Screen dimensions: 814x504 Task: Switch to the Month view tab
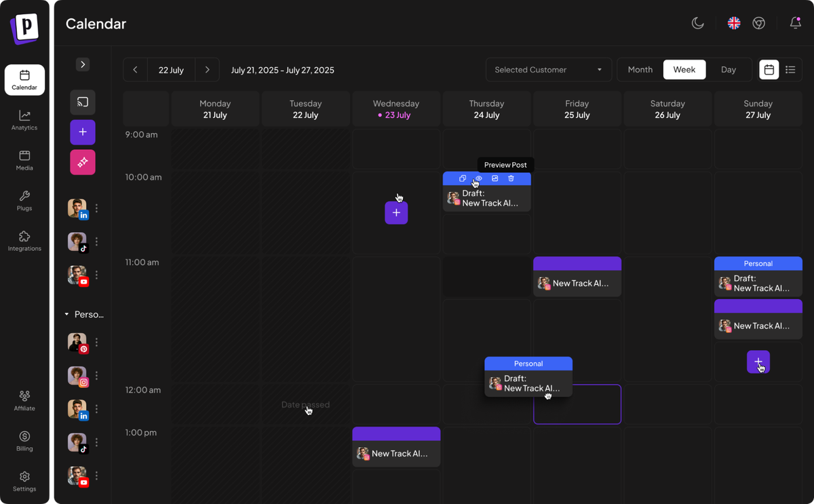click(639, 69)
